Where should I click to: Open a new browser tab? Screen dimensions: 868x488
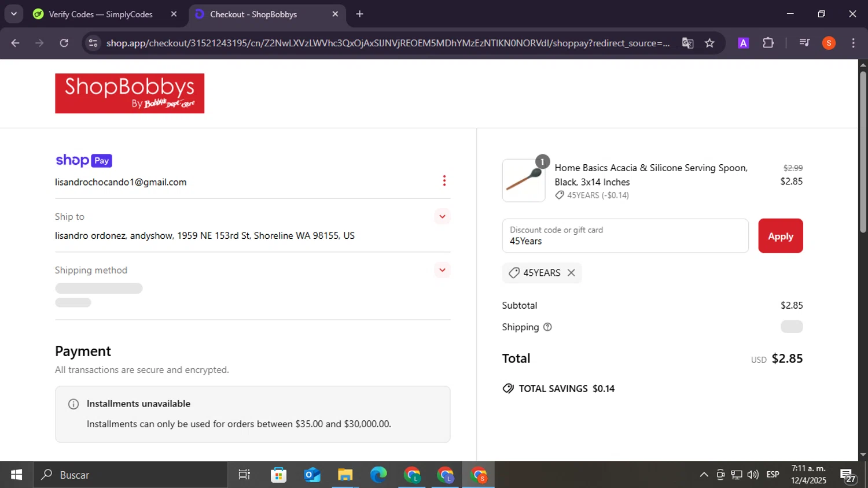[360, 14]
